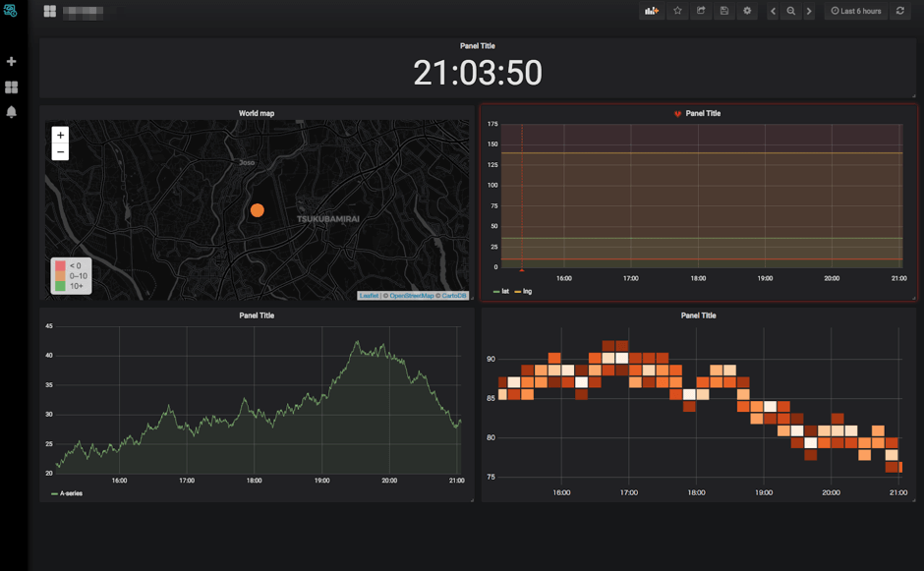This screenshot has width=924, height=571.
Task: Star this dashboard as favorite
Action: point(676,11)
